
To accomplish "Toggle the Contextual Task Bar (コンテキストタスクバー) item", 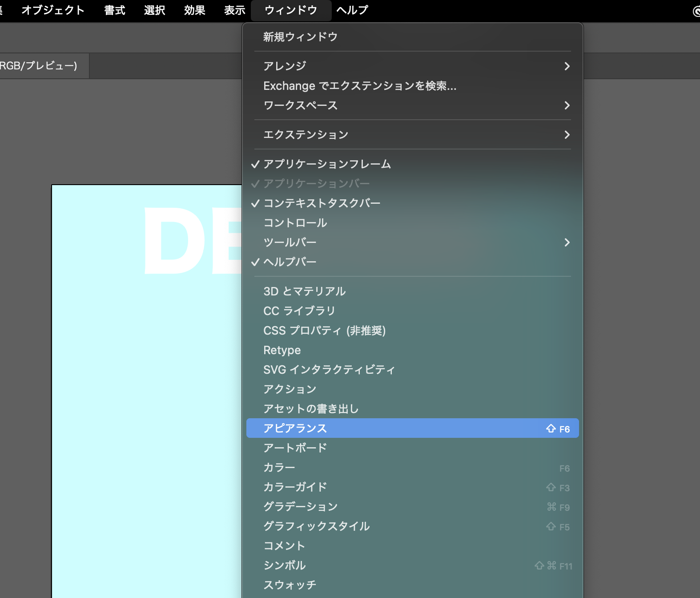I will pos(322,203).
